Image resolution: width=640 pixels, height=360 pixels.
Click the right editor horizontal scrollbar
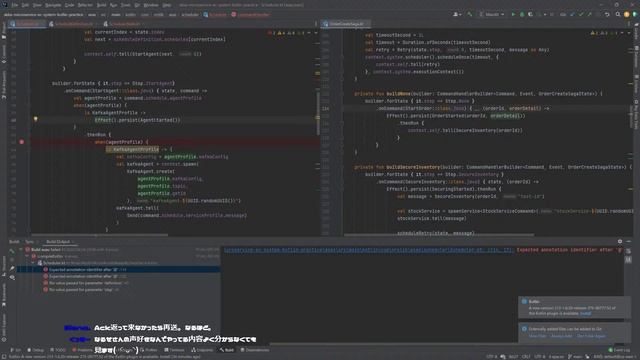point(439,235)
